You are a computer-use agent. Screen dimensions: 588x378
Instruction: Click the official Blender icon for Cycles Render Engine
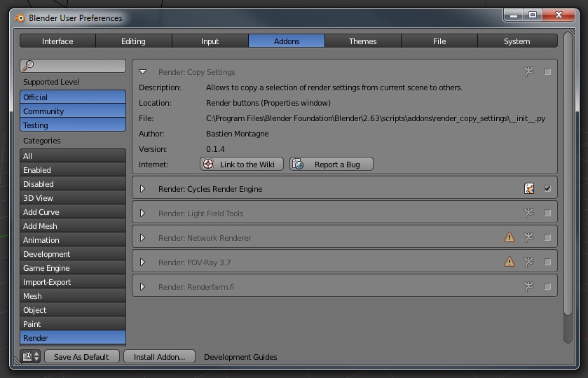529,188
